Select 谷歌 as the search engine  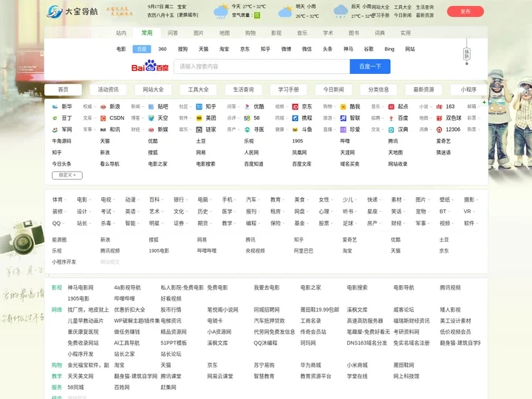click(x=369, y=50)
